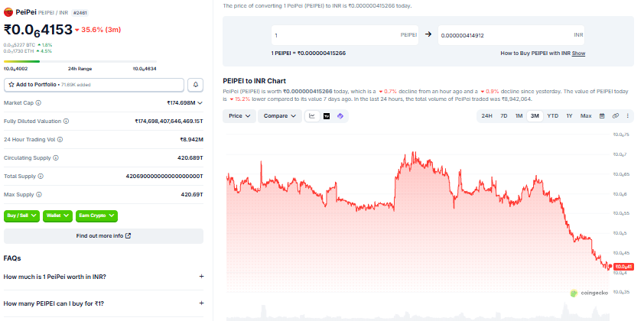Show Market Cap info tooltip icon

[x=38, y=103]
